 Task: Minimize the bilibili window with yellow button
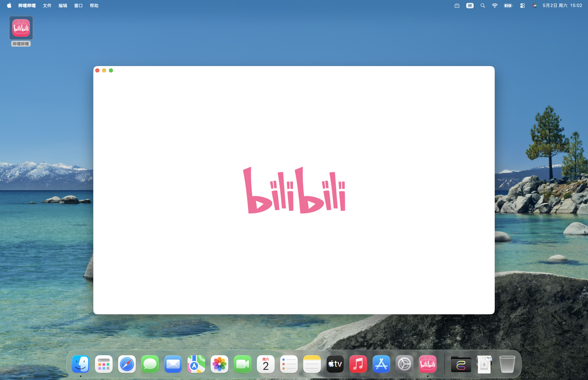coord(104,70)
